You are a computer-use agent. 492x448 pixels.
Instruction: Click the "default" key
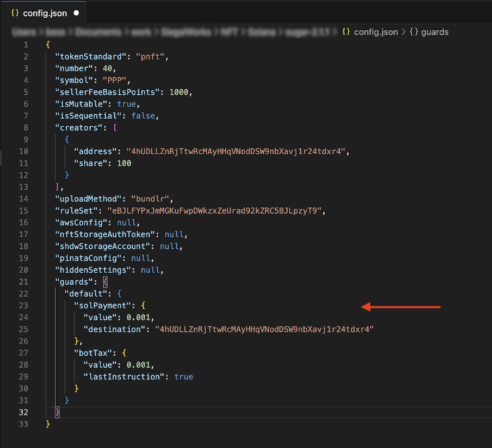click(x=86, y=294)
